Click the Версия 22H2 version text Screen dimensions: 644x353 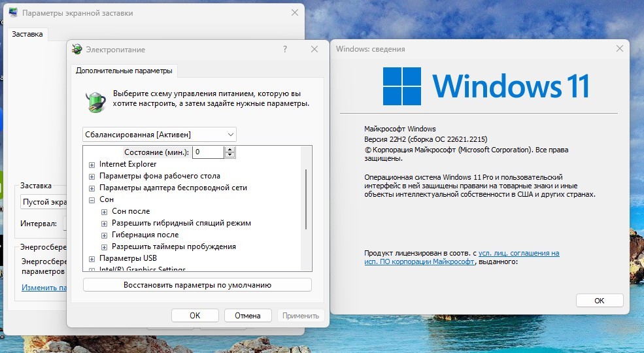[426, 139]
